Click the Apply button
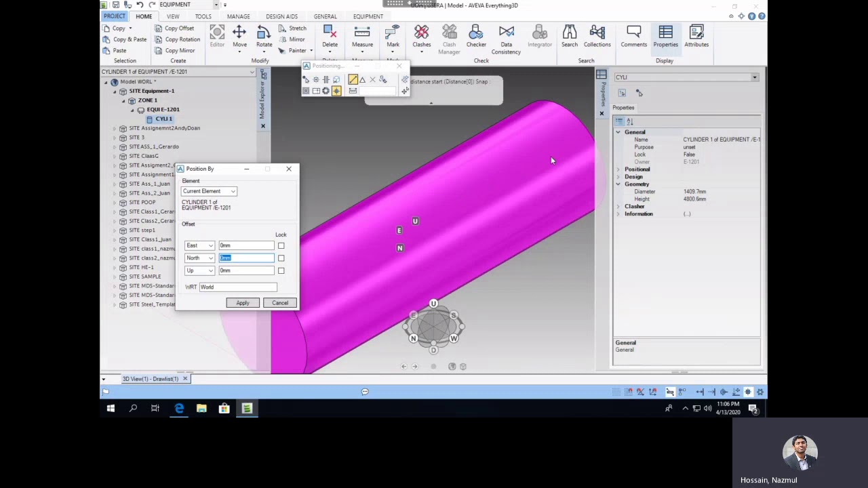This screenshot has height=488, width=868. [x=243, y=303]
